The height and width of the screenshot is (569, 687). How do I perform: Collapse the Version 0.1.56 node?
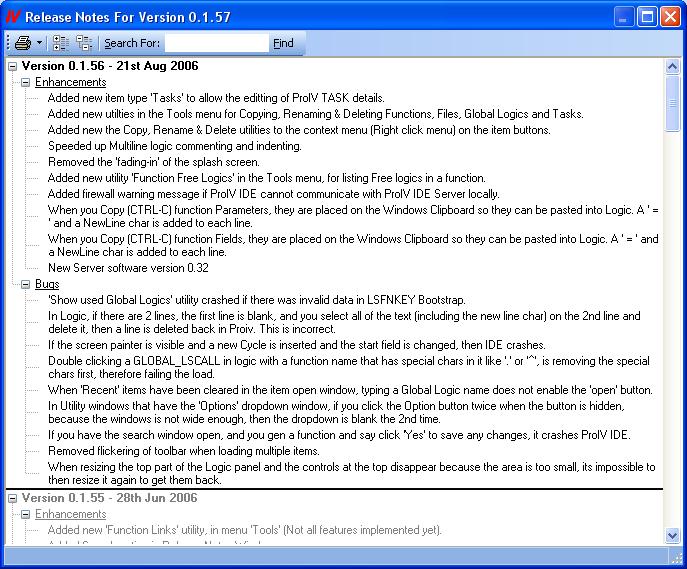[13, 67]
